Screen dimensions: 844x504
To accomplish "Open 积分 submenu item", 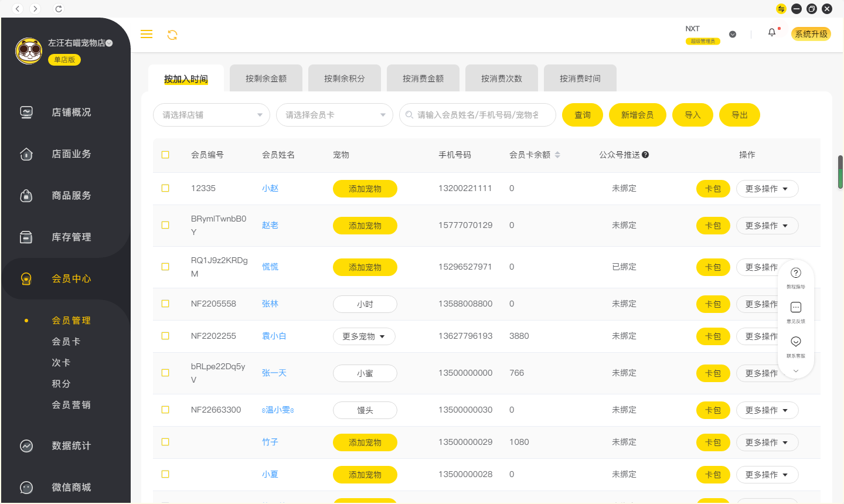I will (x=61, y=384).
